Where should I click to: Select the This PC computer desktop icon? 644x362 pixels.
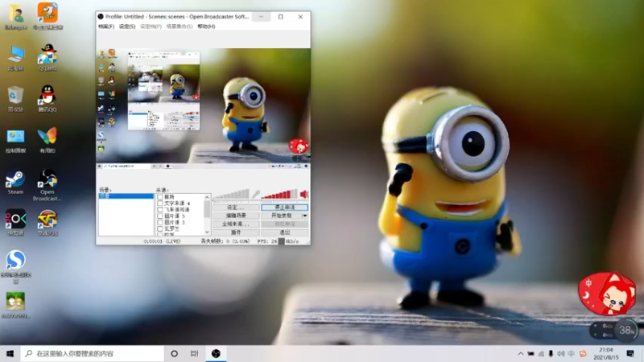[15, 57]
